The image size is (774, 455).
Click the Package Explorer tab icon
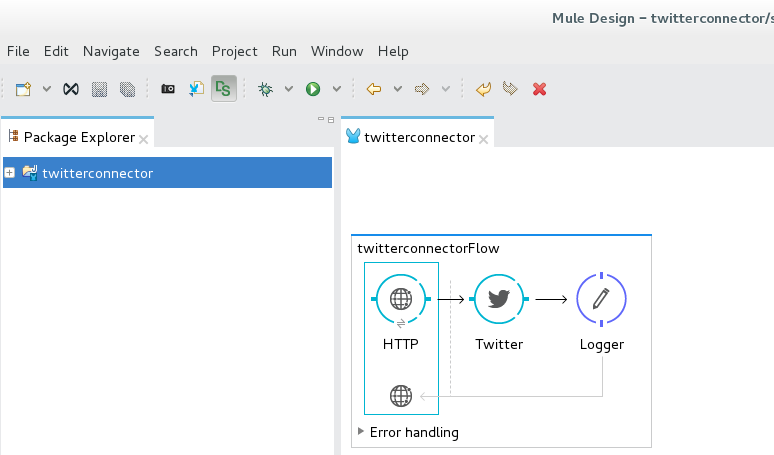(x=13, y=136)
